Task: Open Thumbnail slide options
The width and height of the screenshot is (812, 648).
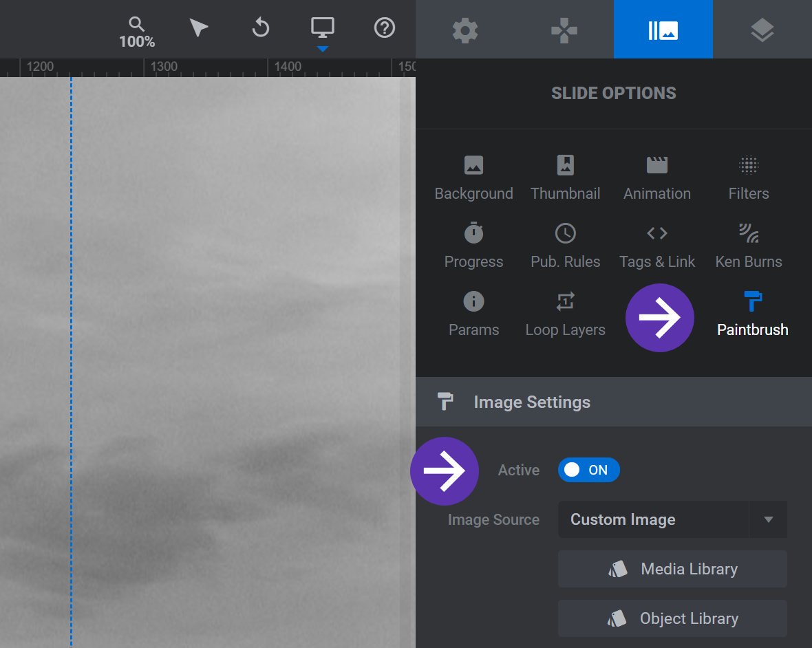Action: click(x=565, y=178)
